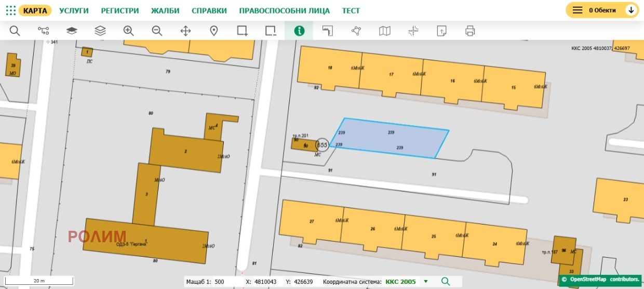Click the download arrow in objects pill
The height and width of the screenshot is (289, 644).
pyautogui.click(x=630, y=10)
